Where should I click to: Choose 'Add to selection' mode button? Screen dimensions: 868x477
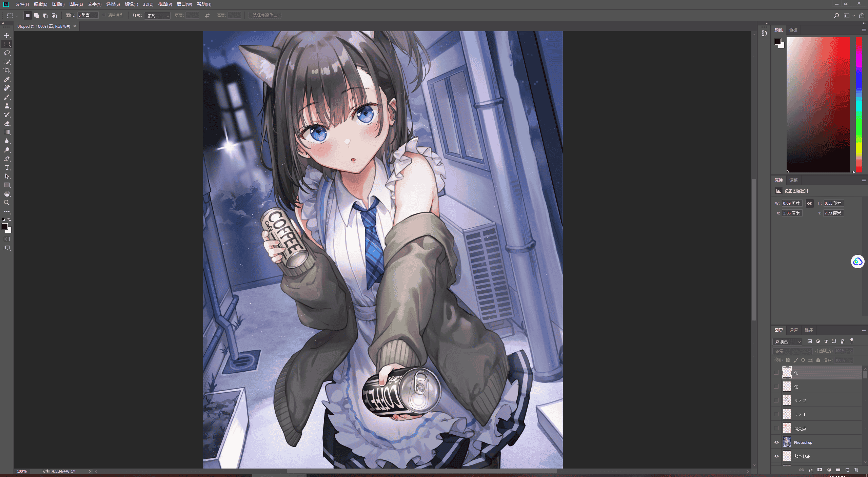pyautogui.click(x=37, y=16)
